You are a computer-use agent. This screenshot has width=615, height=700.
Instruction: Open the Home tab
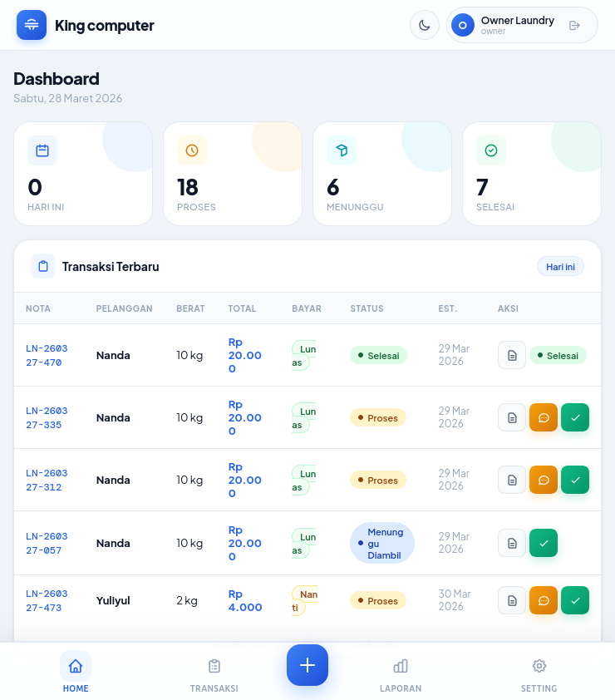76,672
